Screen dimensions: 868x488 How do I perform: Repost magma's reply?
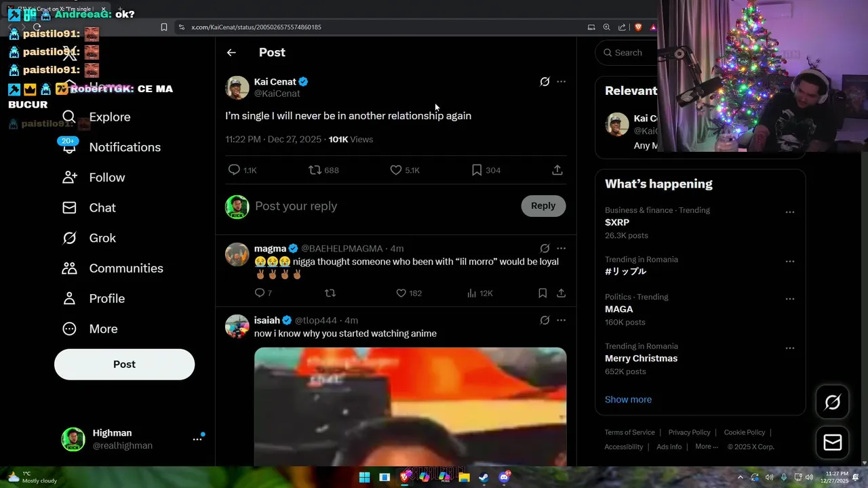pos(330,293)
